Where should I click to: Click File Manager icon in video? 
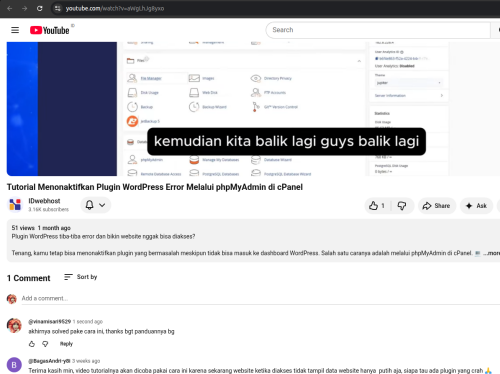[132, 78]
